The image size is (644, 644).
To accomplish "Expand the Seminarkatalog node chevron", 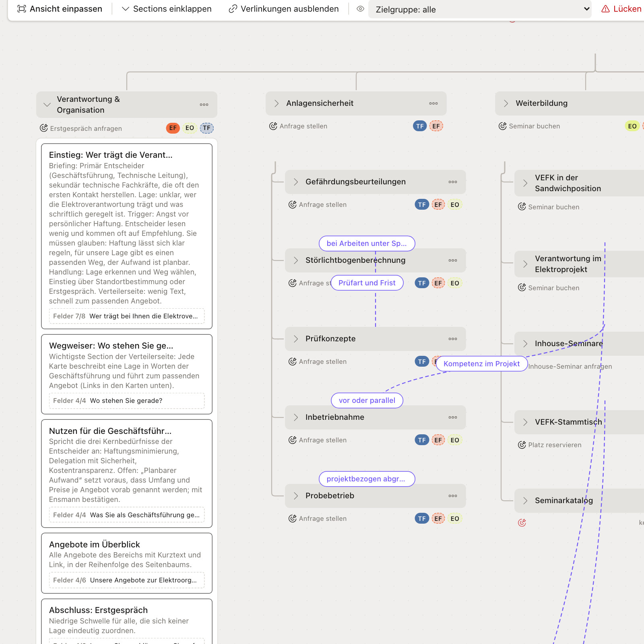I will pos(525,501).
